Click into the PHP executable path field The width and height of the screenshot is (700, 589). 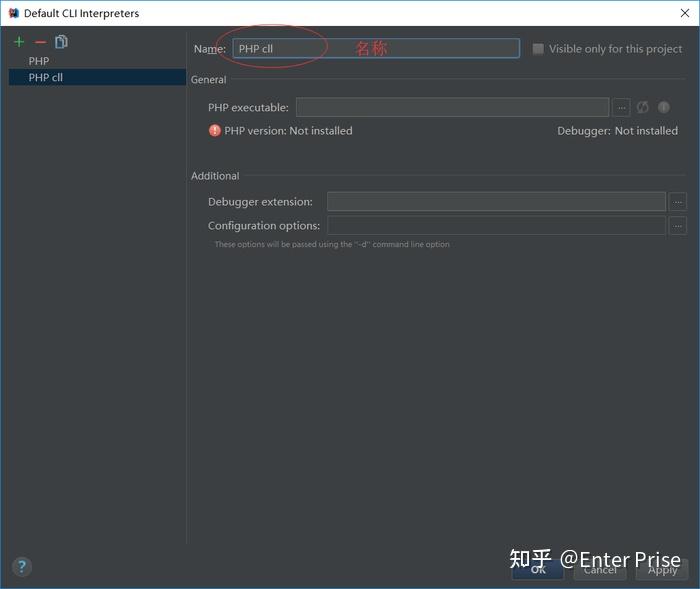tap(452, 107)
